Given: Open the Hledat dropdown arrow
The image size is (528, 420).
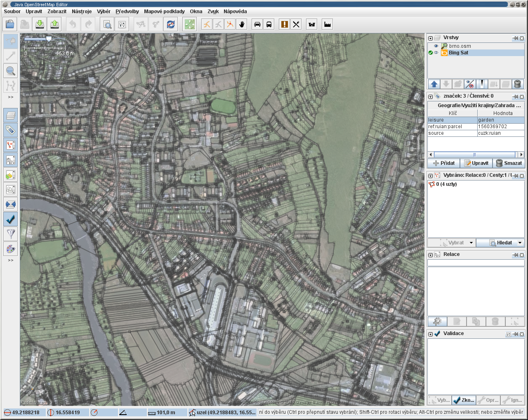Looking at the screenshot, I should coord(520,243).
